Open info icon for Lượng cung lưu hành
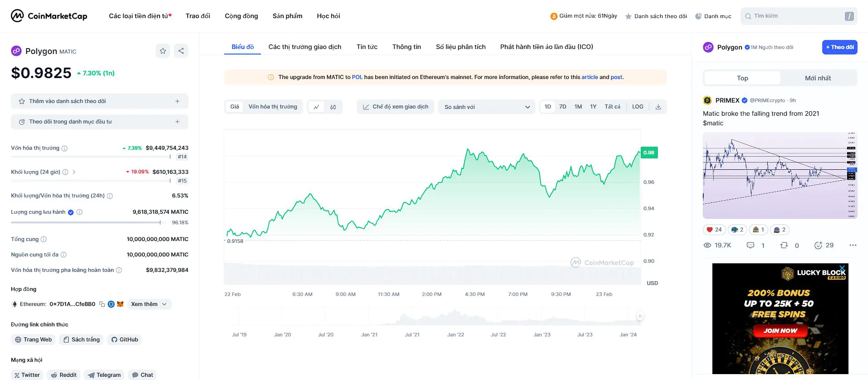 point(79,212)
